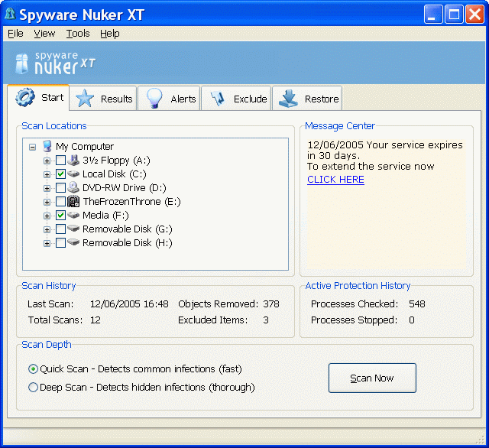Screen dimensions: 489x448
Task: Open the Tools menu
Action: [x=78, y=34]
